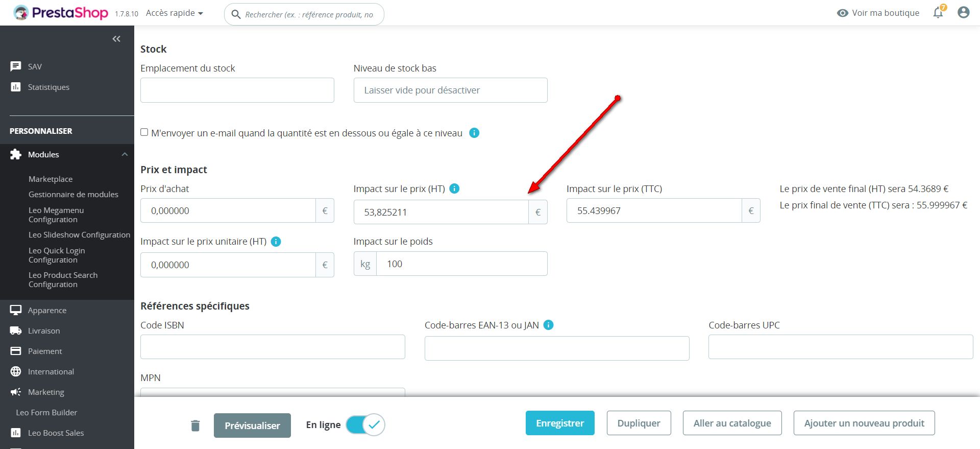The image size is (980, 449).
Task: Collapse the sidebar with double-chevron icon
Action: [x=116, y=39]
